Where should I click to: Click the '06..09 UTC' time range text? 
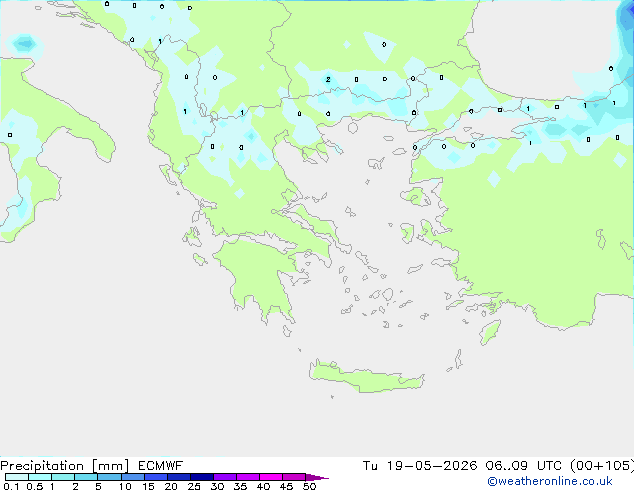[524, 466]
